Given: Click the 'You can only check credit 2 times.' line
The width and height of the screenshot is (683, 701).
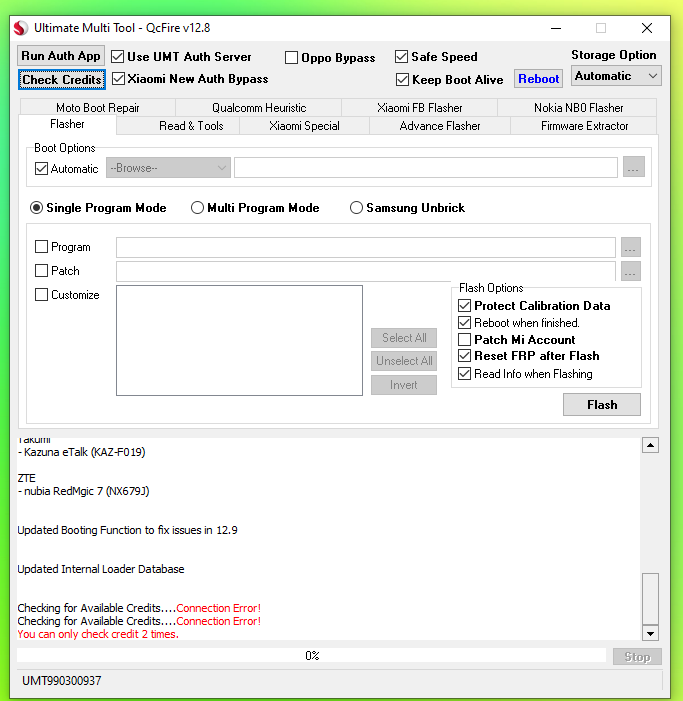Looking at the screenshot, I should 98,634.
